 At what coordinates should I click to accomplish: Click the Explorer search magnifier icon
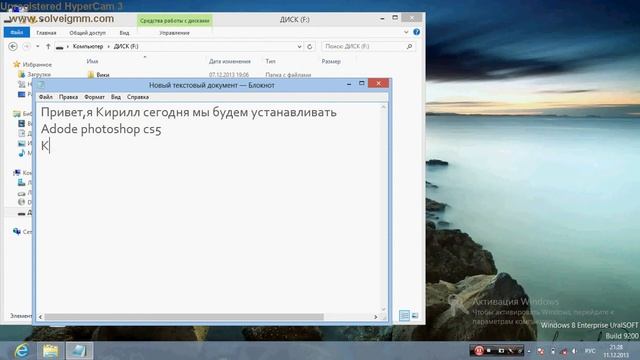tap(409, 47)
